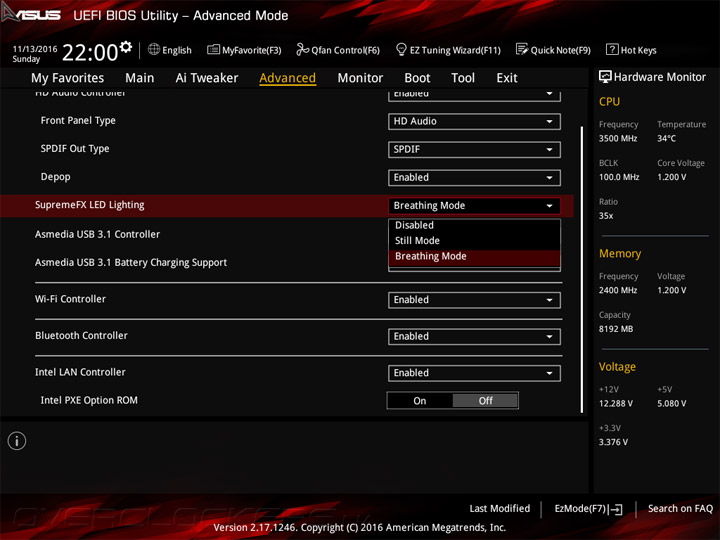The image size is (720, 540).
Task: Click the CPU heading in Hardware Monitor
Action: (609, 101)
